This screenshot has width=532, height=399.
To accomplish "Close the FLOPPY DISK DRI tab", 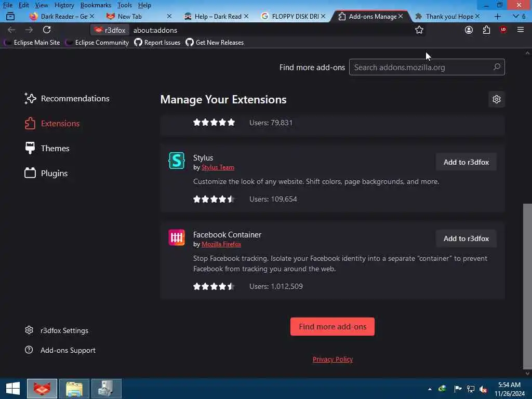I will point(323,16).
